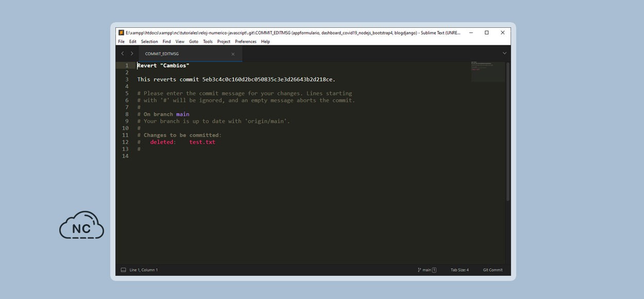The width and height of the screenshot is (644, 299).
Task: Click the text Revert "Cambios"
Action: pyautogui.click(x=163, y=65)
